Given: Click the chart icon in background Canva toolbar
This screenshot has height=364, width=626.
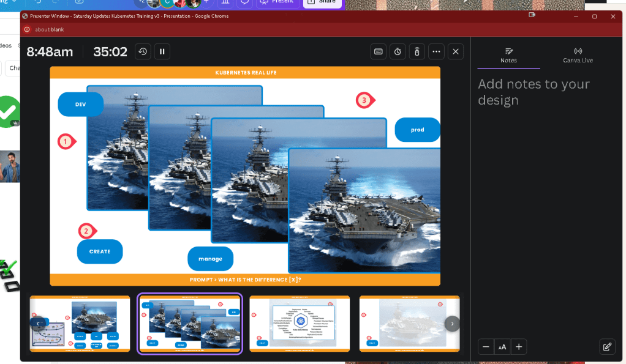Looking at the screenshot, I should click(x=225, y=2).
